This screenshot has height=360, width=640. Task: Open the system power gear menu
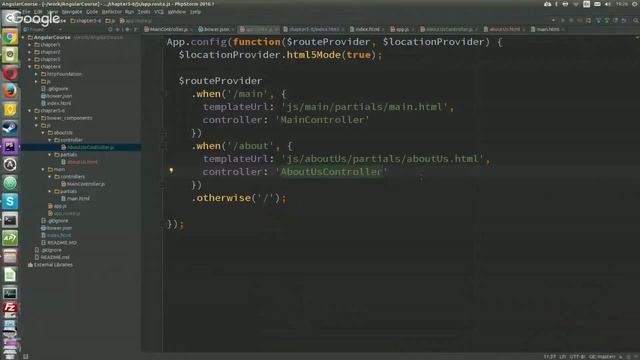tap(635, 4)
